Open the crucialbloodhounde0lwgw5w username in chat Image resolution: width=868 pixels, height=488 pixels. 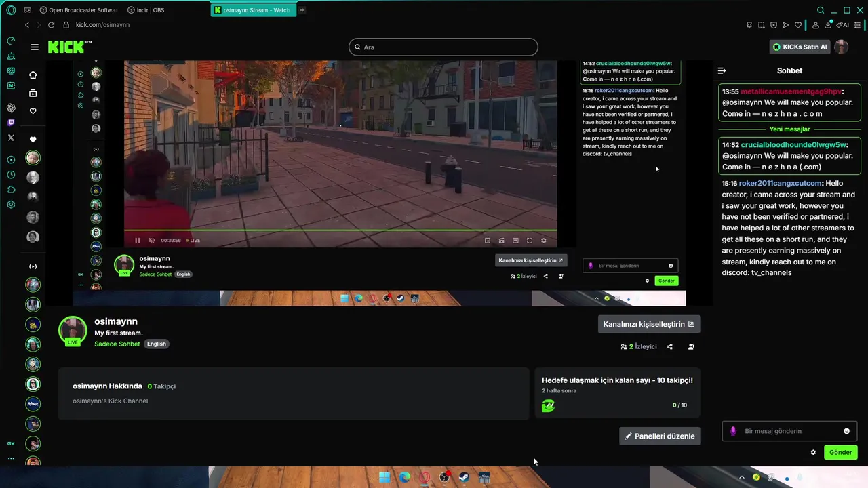pyautogui.click(x=793, y=144)
